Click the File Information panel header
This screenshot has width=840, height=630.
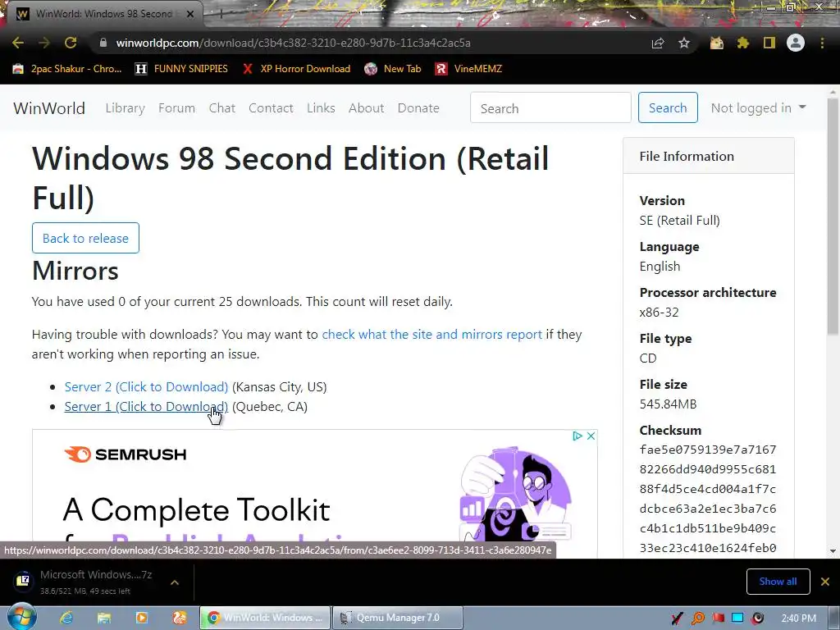click(708, 156)
